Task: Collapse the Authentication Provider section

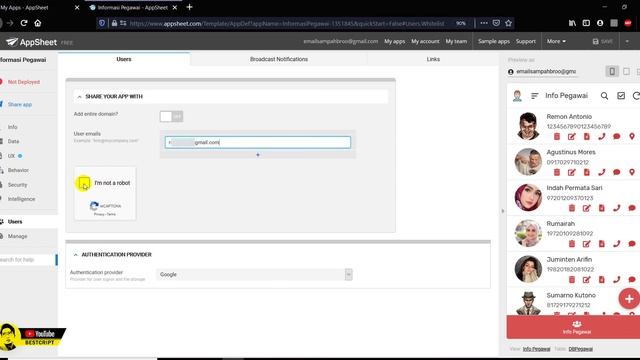Action: (76, 255)
